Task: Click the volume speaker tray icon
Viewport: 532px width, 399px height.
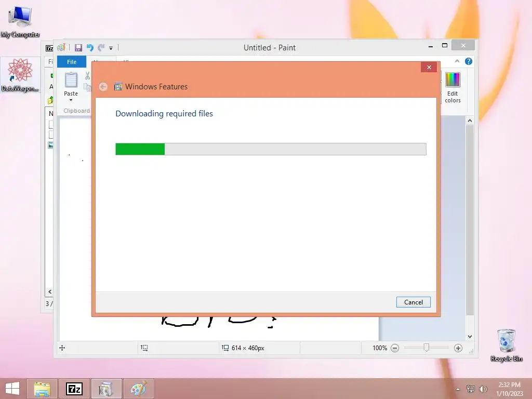Action: (483, 389)
